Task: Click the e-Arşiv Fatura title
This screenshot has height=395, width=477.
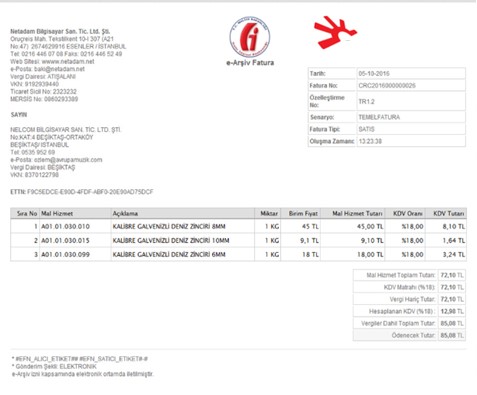Action: point(250,63)
